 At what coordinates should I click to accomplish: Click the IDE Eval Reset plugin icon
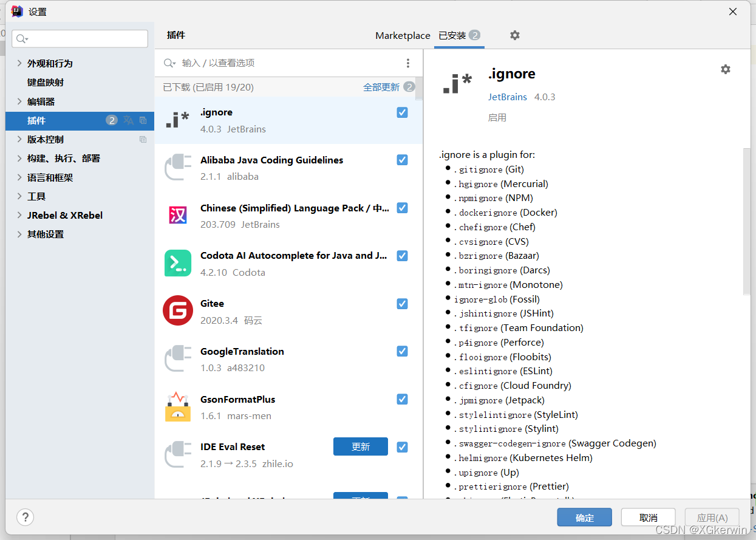[177, 454]
